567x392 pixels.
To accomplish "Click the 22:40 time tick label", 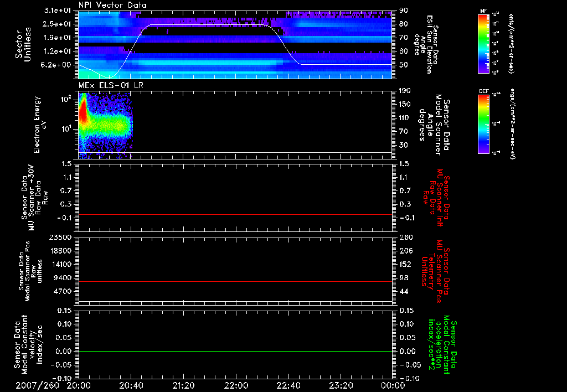I will (288, 385).
